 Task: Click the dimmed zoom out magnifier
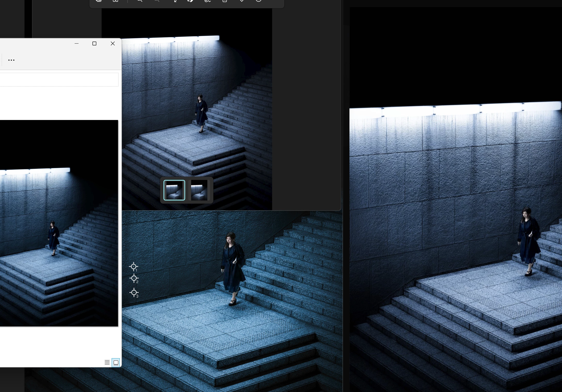pos(157,1)
